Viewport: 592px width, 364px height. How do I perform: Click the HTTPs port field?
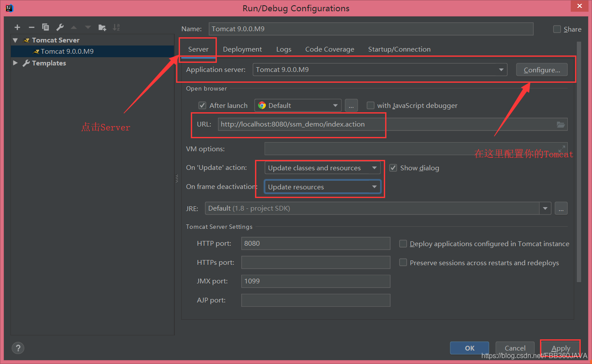tap(316, 262)
